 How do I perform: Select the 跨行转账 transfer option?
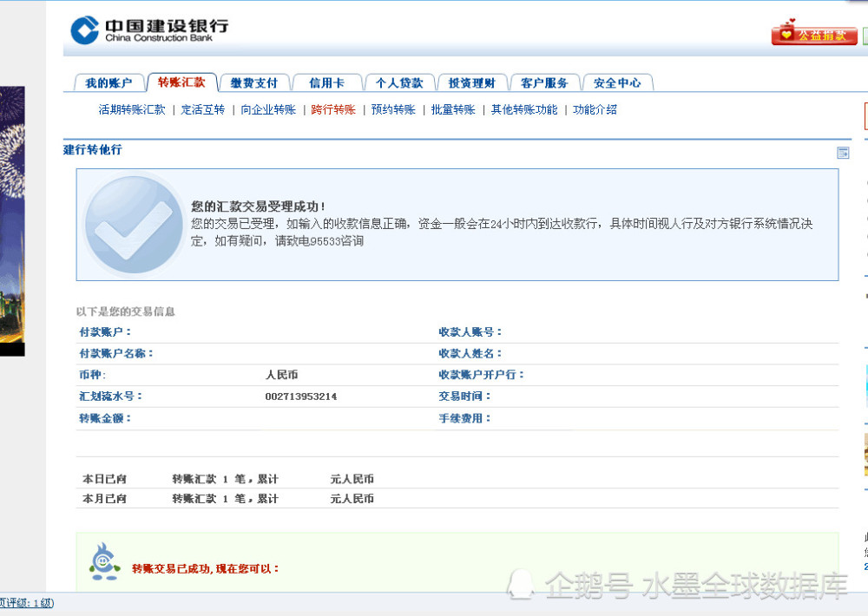[333, 110]
